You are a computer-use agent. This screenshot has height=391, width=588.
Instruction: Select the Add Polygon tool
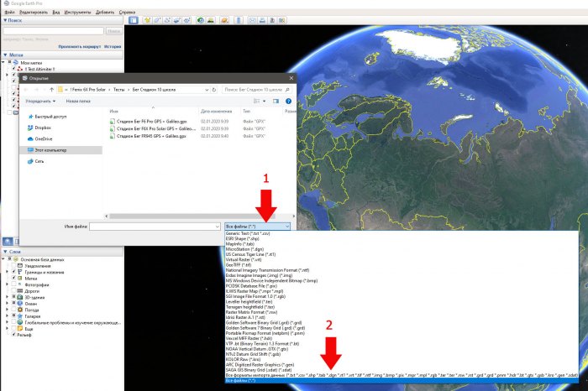click(x=157, y=20)
